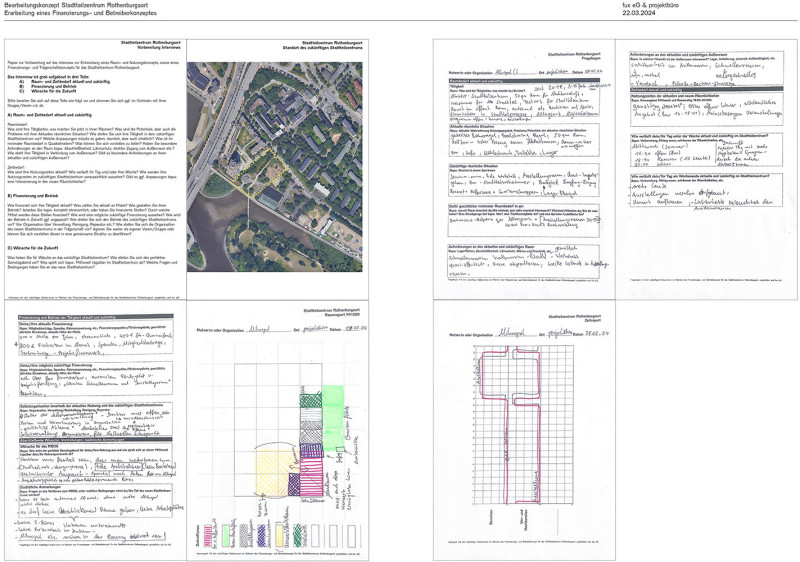Click the 'Zeitreport' page title
The height and width of the screenshot is (562, 800).
[x=591, y=321]
